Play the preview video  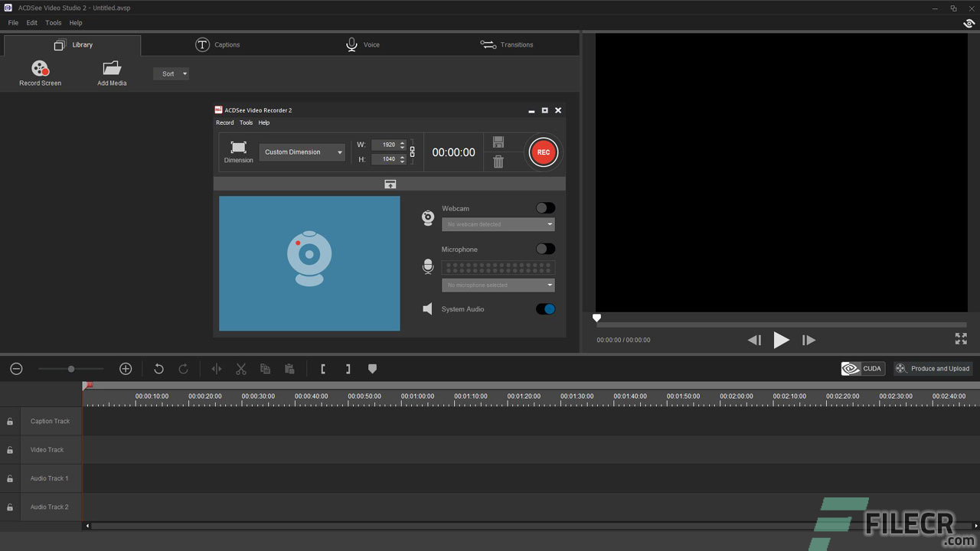[781, 340]
